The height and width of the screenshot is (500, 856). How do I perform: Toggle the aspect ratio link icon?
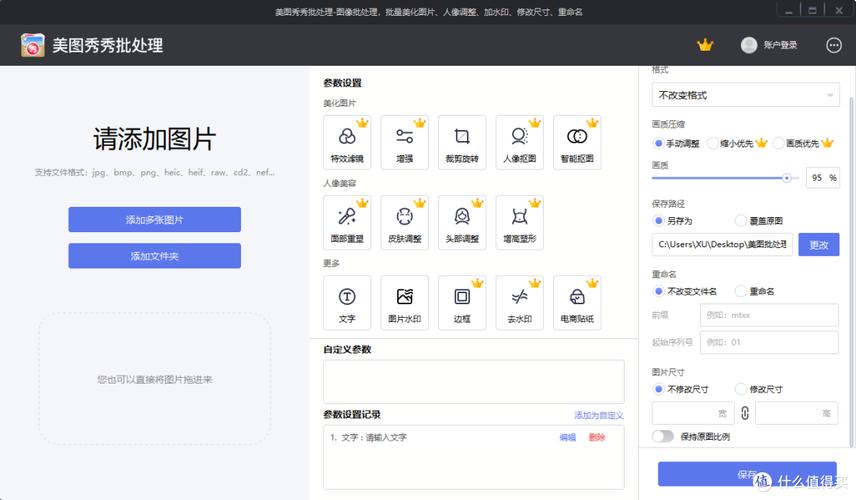pos(745,413)
